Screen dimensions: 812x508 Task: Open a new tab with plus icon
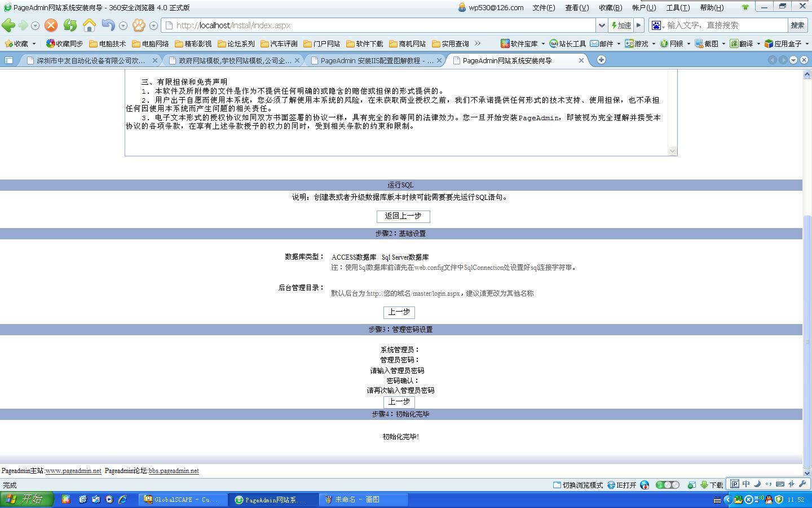(601, 60)
